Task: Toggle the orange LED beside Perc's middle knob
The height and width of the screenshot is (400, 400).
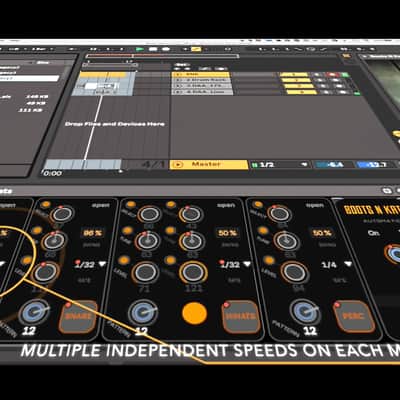Action: [263, 230]
